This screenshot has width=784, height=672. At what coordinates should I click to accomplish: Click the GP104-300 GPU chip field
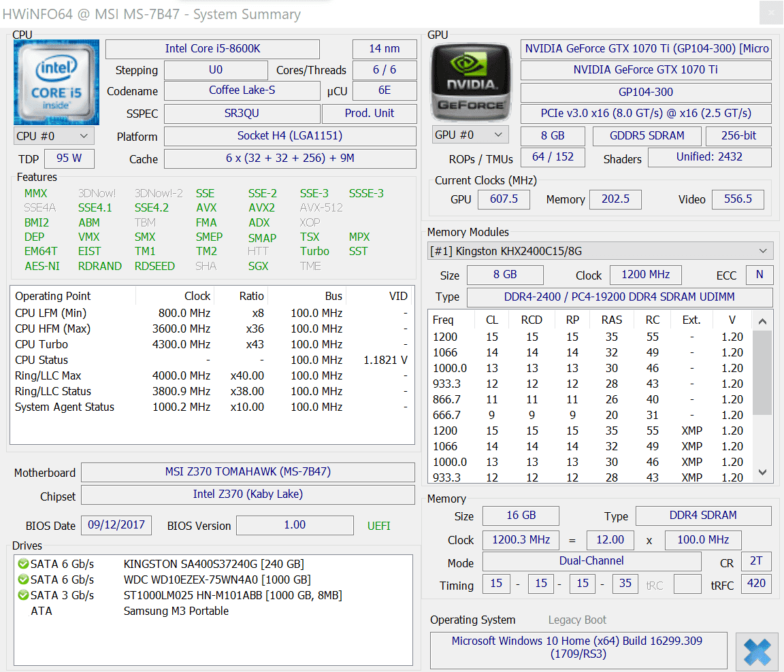click(646, 93)
